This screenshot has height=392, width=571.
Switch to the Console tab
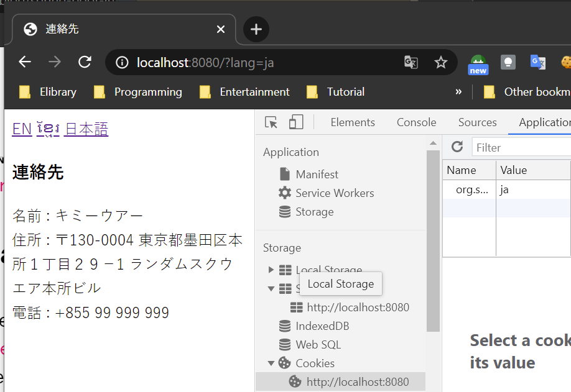pyautogui.click(x=416, y=122)
